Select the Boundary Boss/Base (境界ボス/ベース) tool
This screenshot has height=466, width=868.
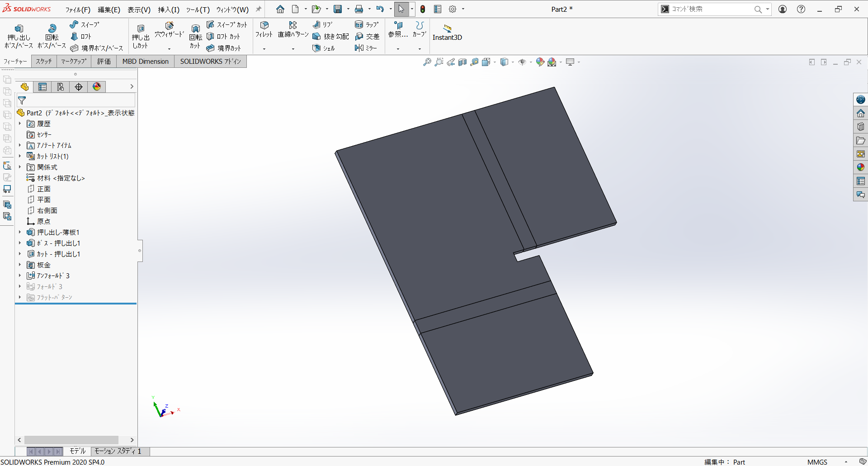point(96,48)
